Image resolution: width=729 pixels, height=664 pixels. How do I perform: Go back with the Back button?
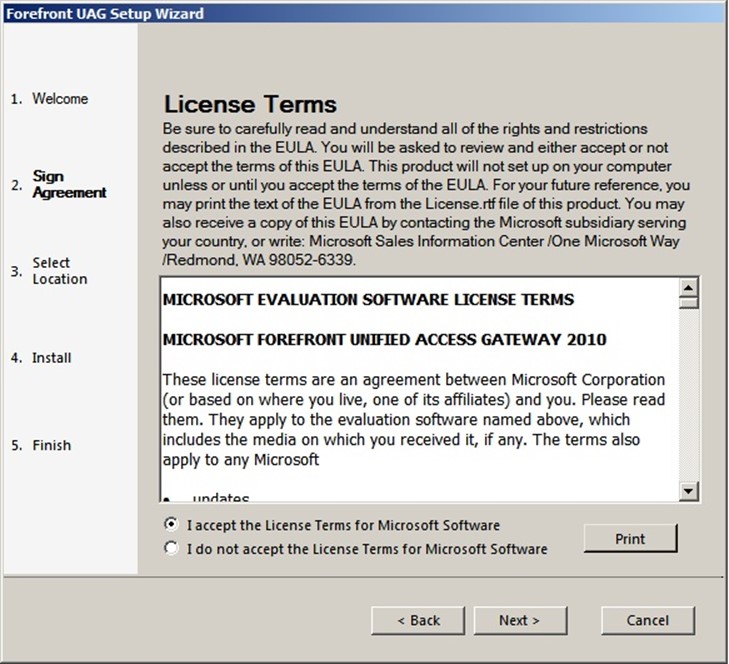[418, 620]
